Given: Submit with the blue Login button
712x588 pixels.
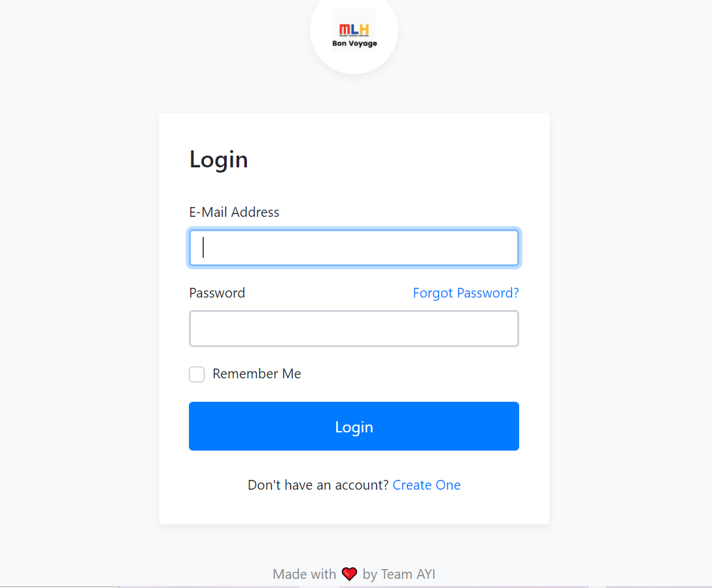Looking at the screenshot, I should tap(354, 426).
